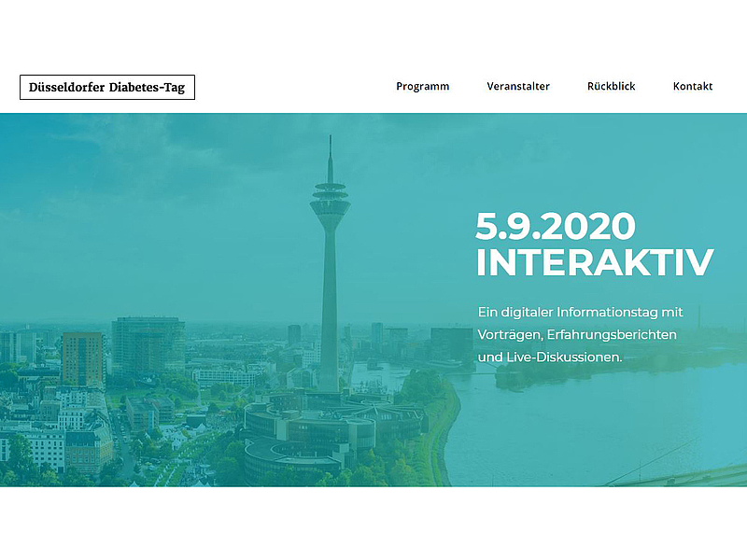Click the 5.9.2020 date heading

[556, 227]
